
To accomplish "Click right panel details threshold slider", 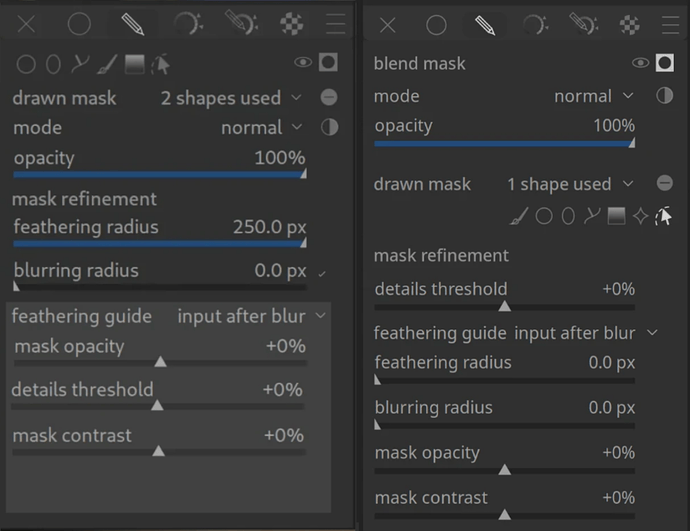I will tap(504, 305).
